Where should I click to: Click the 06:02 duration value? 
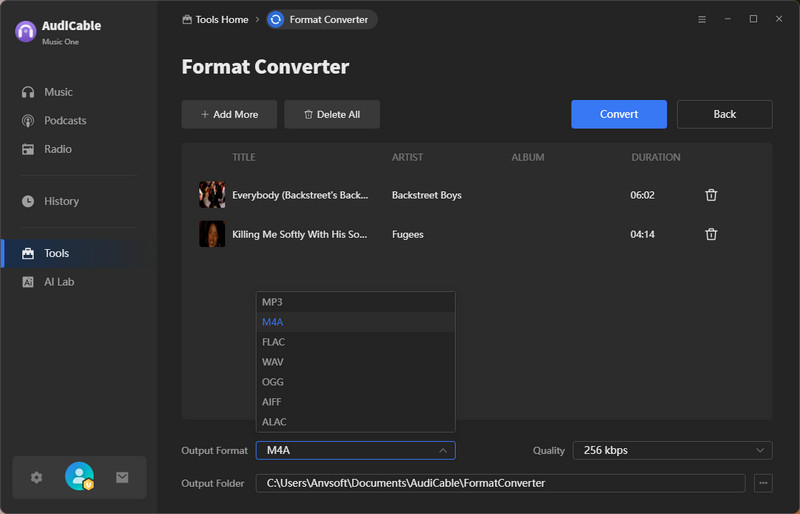tap(642, 195)
